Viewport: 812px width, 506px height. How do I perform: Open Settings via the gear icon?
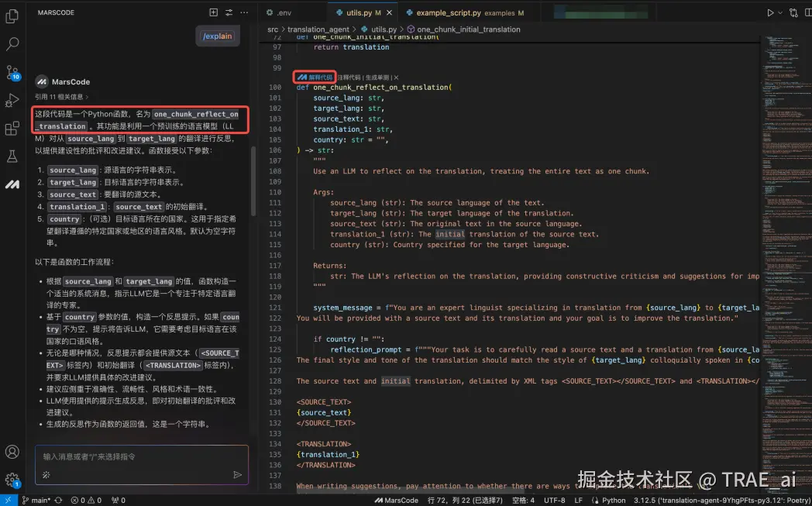point(12,480)
